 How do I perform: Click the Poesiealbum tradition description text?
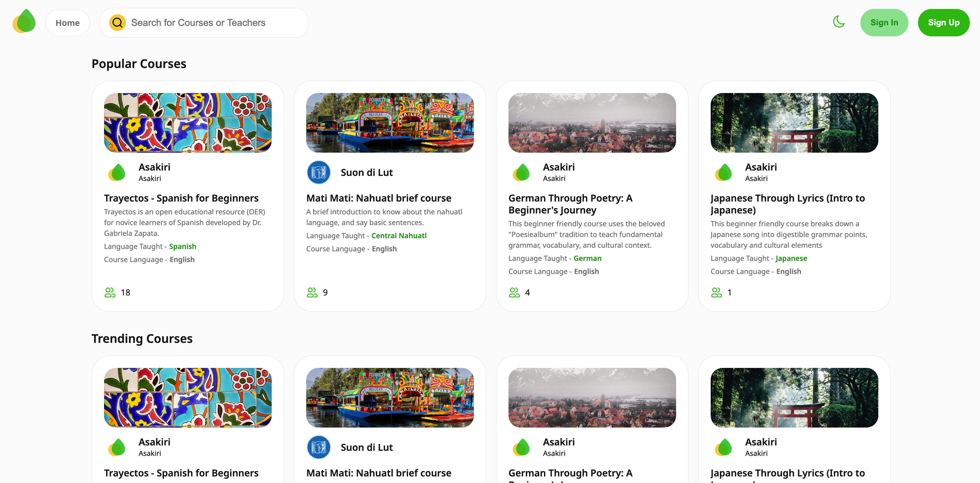click(587, 235)
